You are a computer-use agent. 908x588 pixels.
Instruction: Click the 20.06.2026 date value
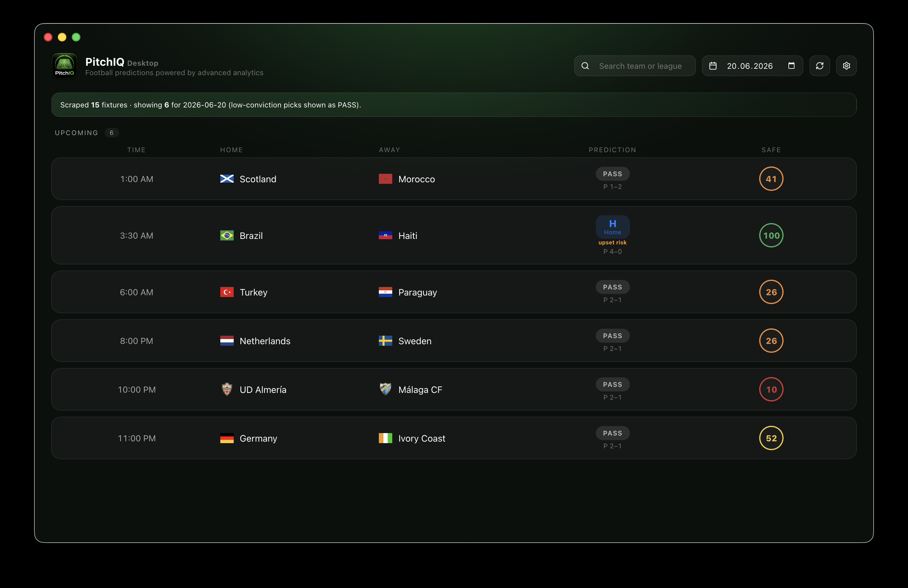pos(750,66)
